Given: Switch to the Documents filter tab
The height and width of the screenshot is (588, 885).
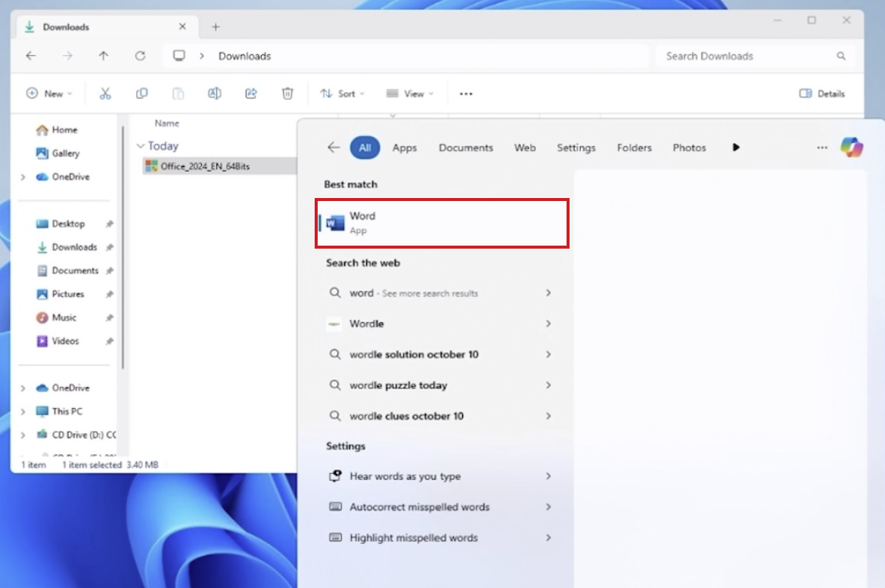Looking at the screenshot, I should [466, 147].
